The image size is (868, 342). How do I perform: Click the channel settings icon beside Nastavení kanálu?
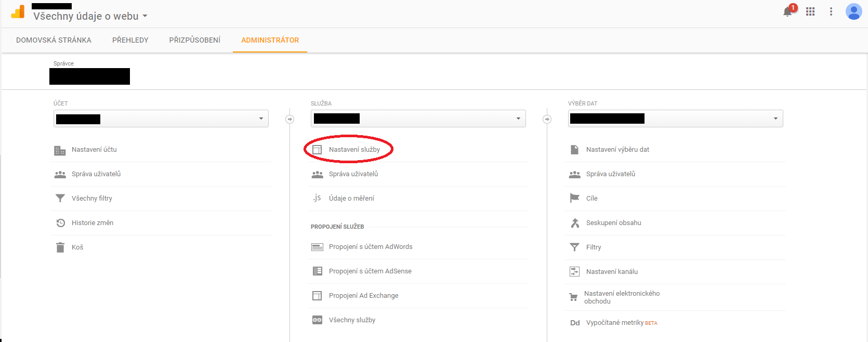[x=574, y=271]
